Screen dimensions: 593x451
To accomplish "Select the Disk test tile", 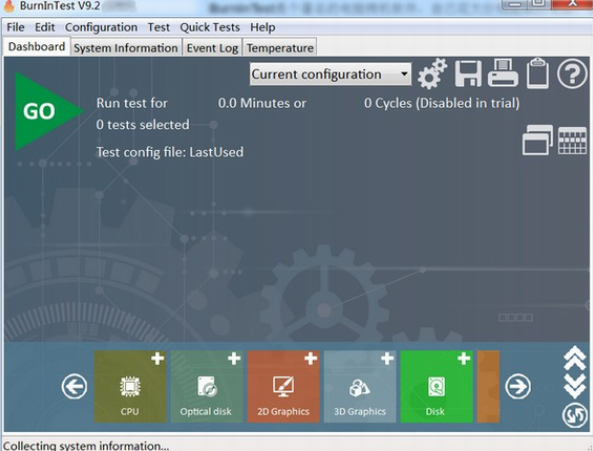I will pyautogui.click(x=436, y=386).
